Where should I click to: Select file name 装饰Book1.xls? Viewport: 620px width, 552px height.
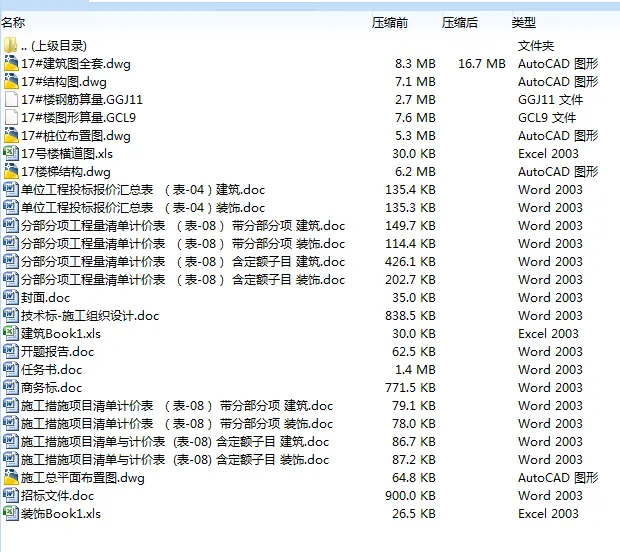61,514
